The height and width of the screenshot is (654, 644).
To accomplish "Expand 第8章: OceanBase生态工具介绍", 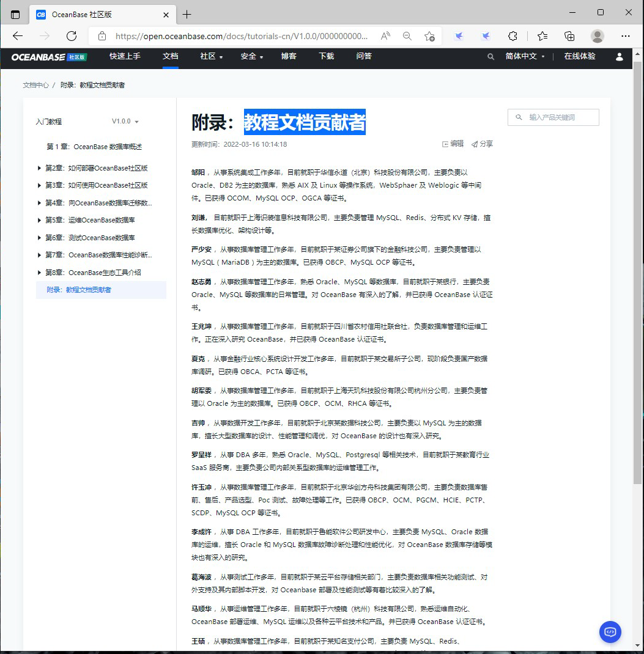I will tap(89, 273).
